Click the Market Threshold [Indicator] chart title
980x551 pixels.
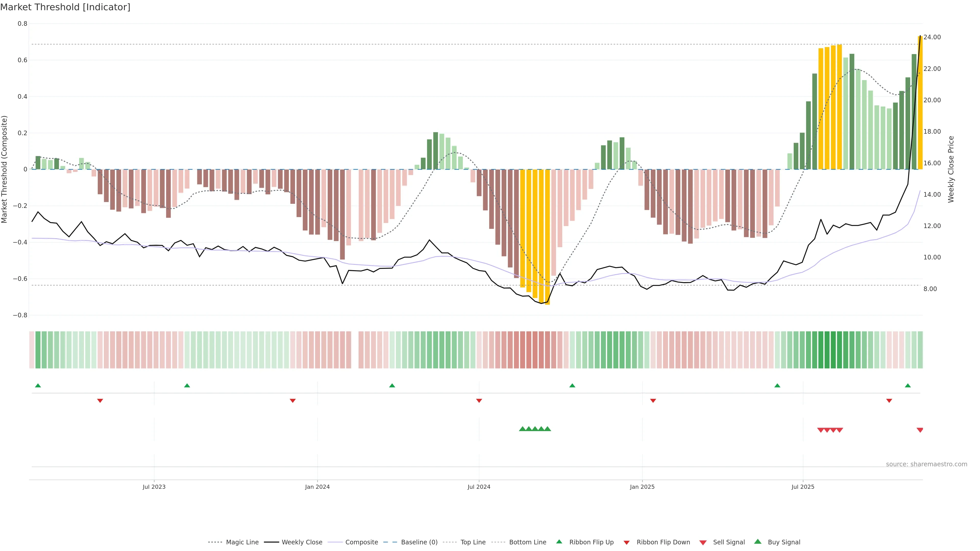click(65, 7)
